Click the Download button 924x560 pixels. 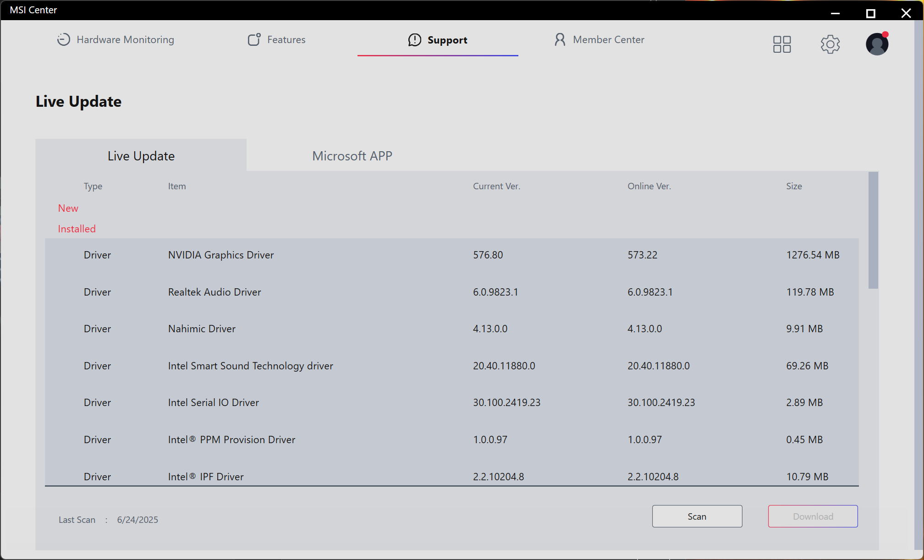[813, 516]
